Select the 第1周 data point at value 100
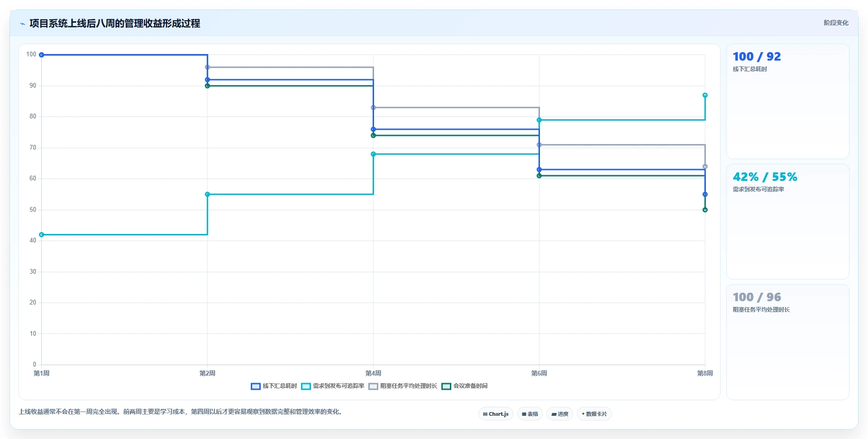 click(x=42, y=55)
